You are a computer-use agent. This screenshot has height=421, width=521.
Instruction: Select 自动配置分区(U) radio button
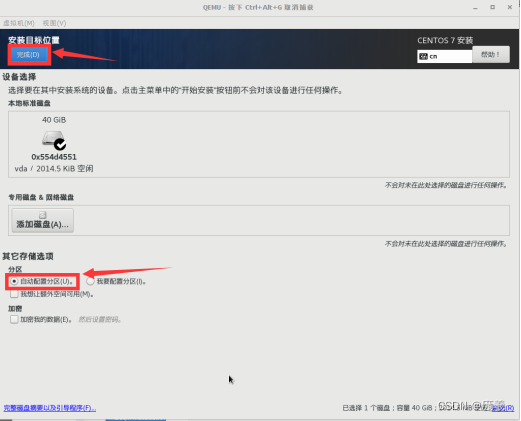pyautogui.click(x=14, y=281)
